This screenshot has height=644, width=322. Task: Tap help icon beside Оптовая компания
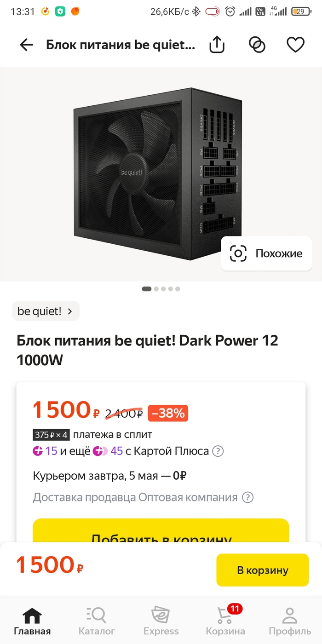(x=248, y=497)
